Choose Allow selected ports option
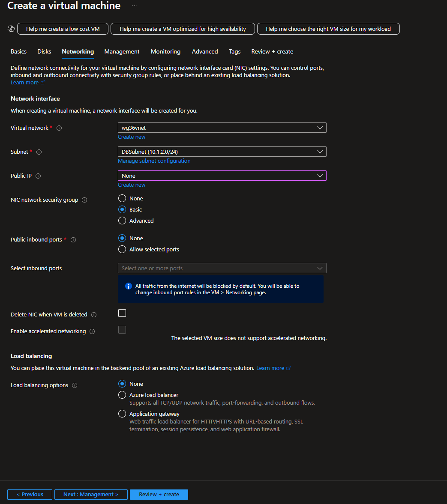The height and width of the screenshot is (504, 447). coord(122,249)
